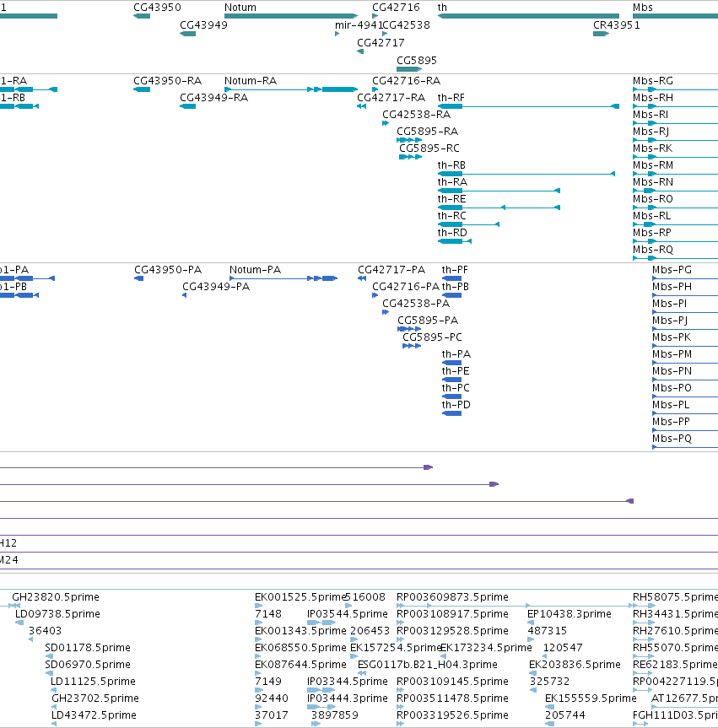The height and width of the screenshot is (728, 718).
Task: Select the th-PD protein label
Action: [x=456, y=404]
